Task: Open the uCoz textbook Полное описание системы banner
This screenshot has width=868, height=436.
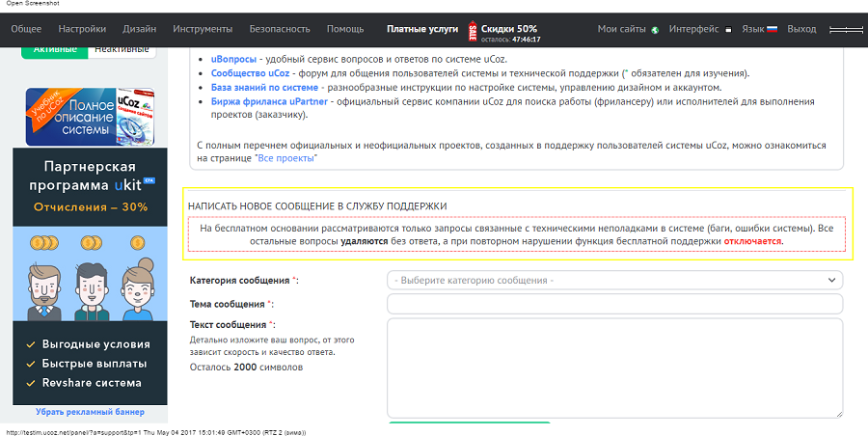Action: [90, 117]
